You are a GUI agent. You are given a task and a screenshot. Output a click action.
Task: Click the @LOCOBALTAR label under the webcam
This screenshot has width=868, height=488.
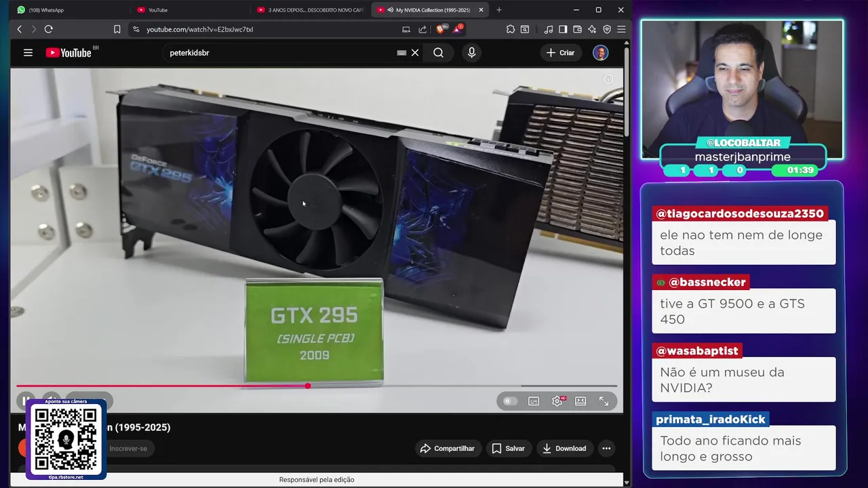743,142
